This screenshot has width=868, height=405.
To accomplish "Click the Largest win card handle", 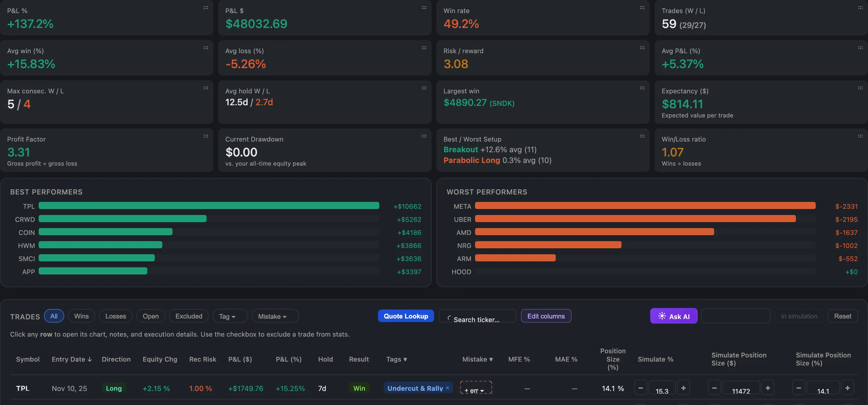I will point(642,88).
